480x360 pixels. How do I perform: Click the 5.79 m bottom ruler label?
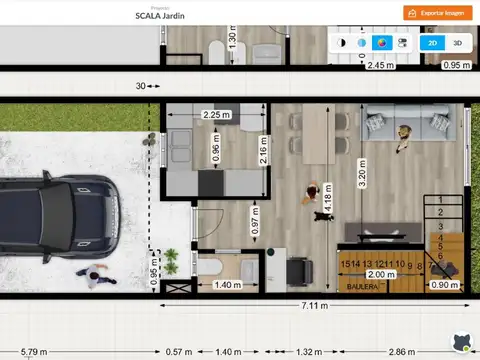(34, 352)
